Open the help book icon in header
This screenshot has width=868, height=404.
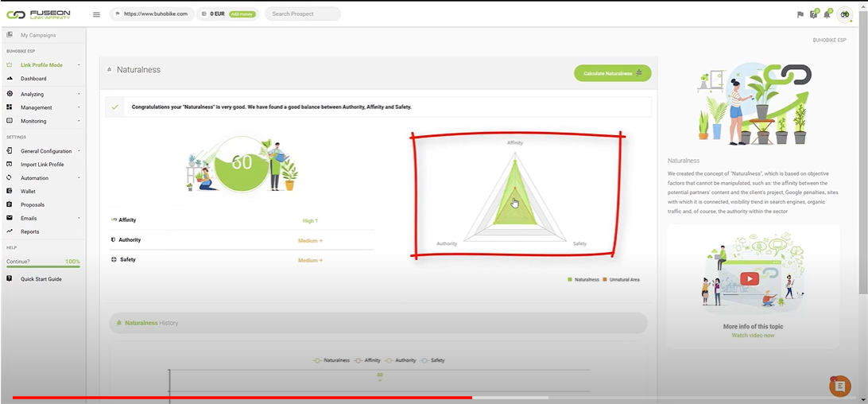813,14
